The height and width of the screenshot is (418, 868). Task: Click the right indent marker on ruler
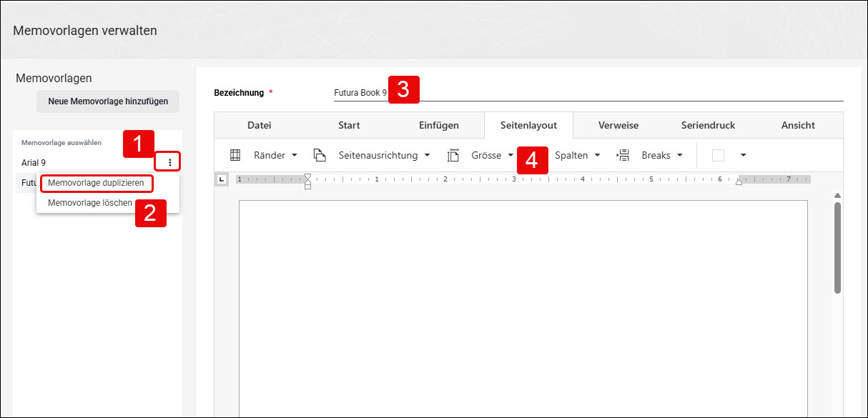point(739,181)
